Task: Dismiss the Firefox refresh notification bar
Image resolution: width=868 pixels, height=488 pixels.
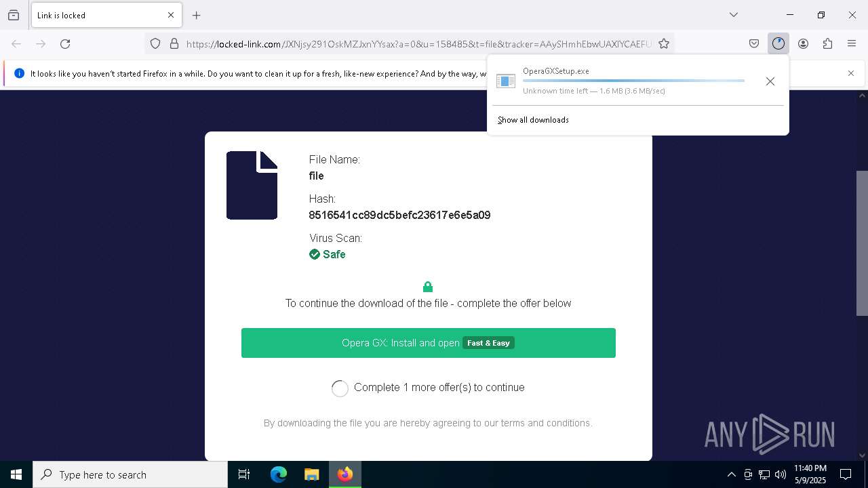Action: pos(851,73)
